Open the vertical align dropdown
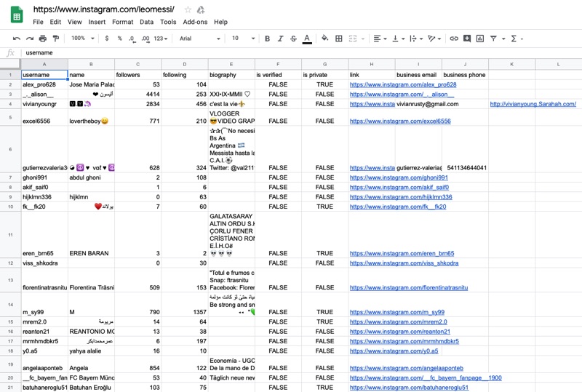 pos(398,39)
